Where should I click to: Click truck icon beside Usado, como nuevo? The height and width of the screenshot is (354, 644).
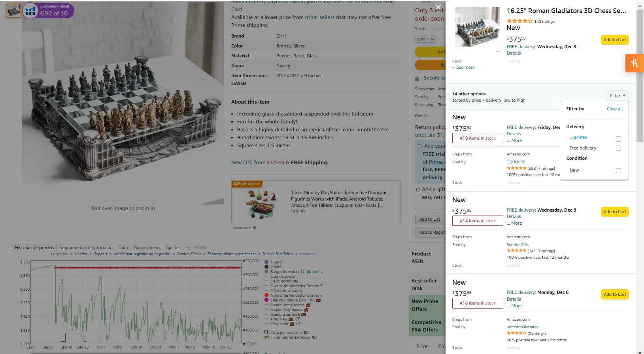[308, 305]
